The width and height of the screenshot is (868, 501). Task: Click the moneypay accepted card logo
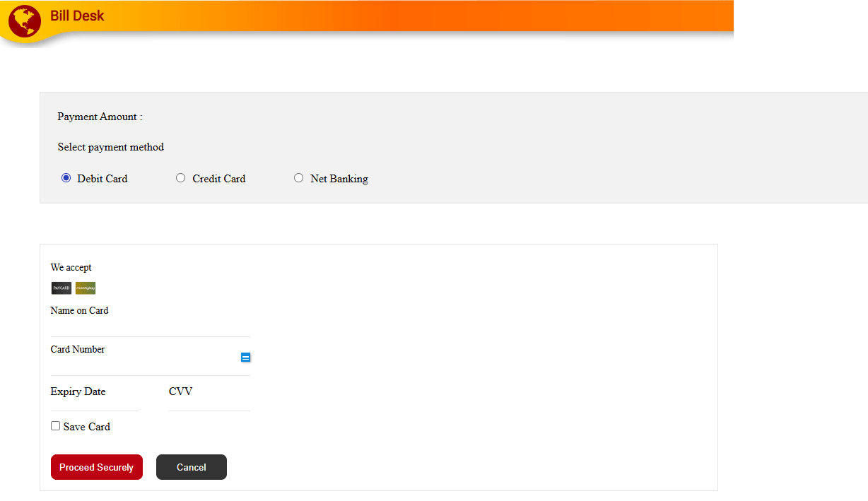point(86,288)
